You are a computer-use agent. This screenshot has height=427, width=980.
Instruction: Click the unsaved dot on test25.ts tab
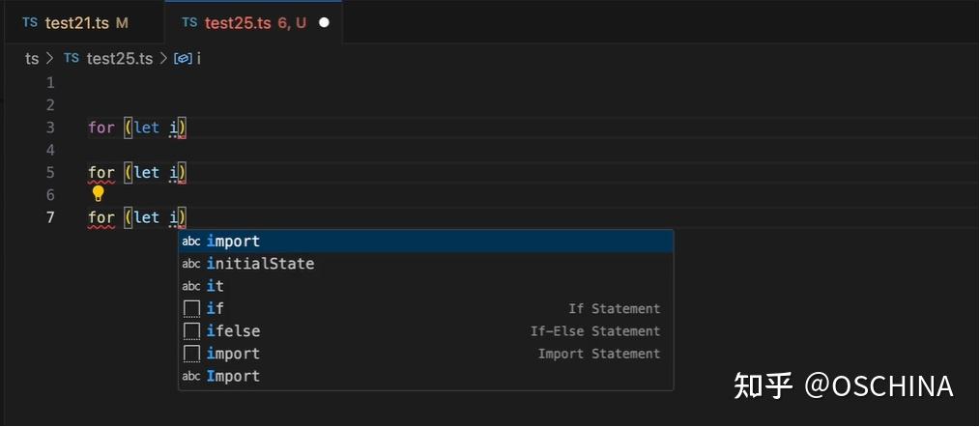click(324, 22)
